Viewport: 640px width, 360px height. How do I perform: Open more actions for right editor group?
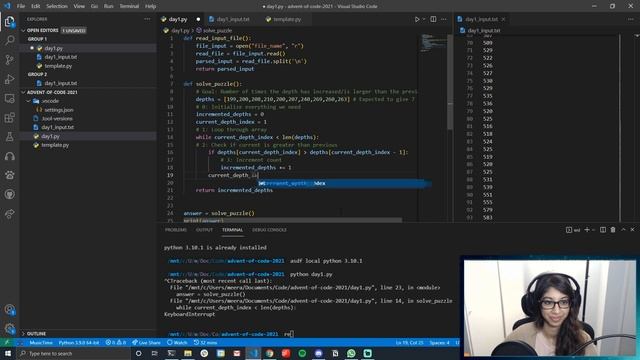[x=631, y=19]
